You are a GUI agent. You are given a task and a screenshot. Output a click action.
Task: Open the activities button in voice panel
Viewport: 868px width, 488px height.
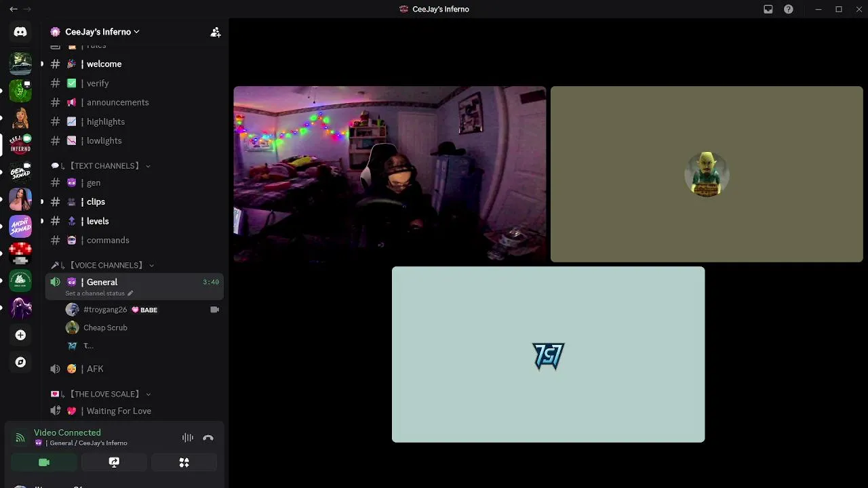(184, 462)
